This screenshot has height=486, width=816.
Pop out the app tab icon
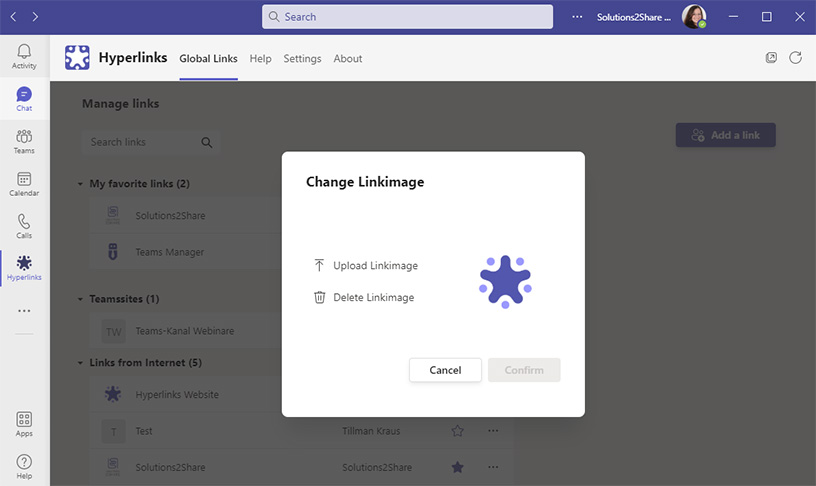click(771, 58)
